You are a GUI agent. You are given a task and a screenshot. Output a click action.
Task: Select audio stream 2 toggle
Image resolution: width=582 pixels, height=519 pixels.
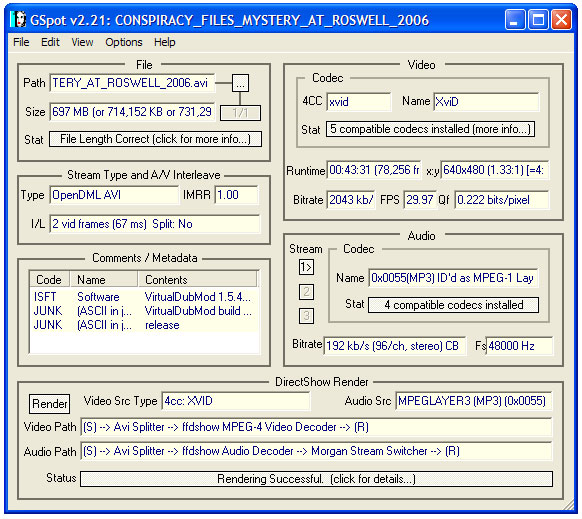click(306, 292)
